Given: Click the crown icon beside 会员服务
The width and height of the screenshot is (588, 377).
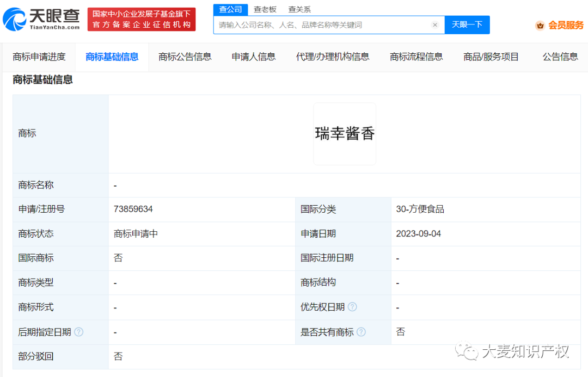Looking at the screenshot, I should [x=539, y=25].
